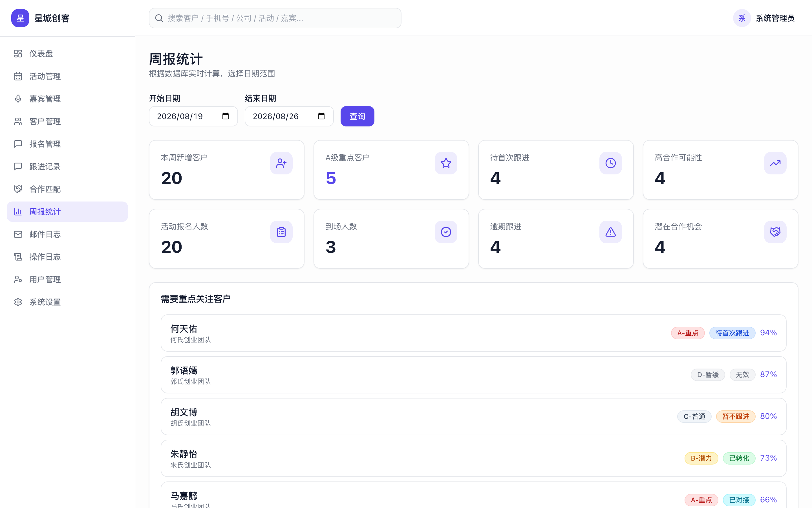
Task: Click the 待首次跟进 tag on 何天佑
Action: coord(732,333)
